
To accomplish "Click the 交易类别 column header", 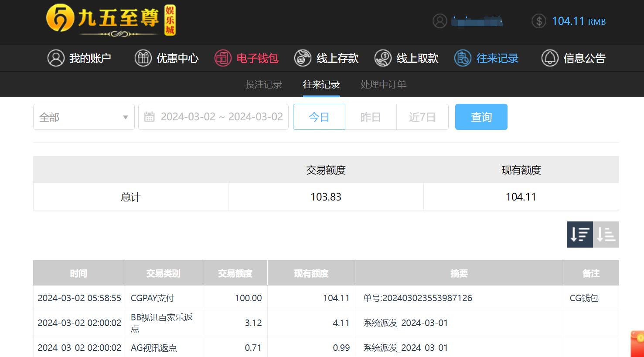I will coord(164,273).
